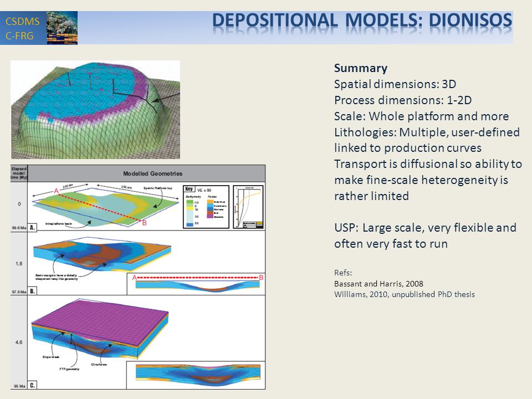This screenshot has width=532, height=399.
Task: Select the line 'Transport is diffusional so ability to'
Action: point(428,164)
